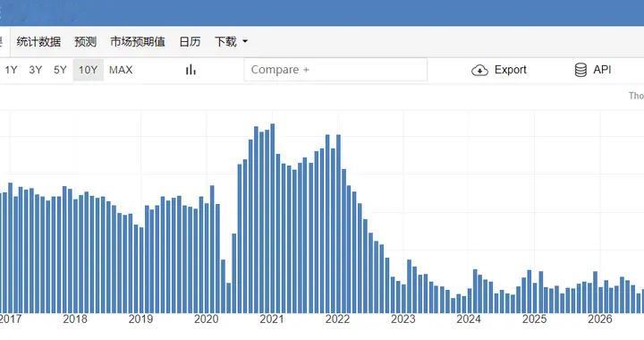The image size is (644, 340).
Task: Click the 2020 x-axis year label
Action: (207, 319)
